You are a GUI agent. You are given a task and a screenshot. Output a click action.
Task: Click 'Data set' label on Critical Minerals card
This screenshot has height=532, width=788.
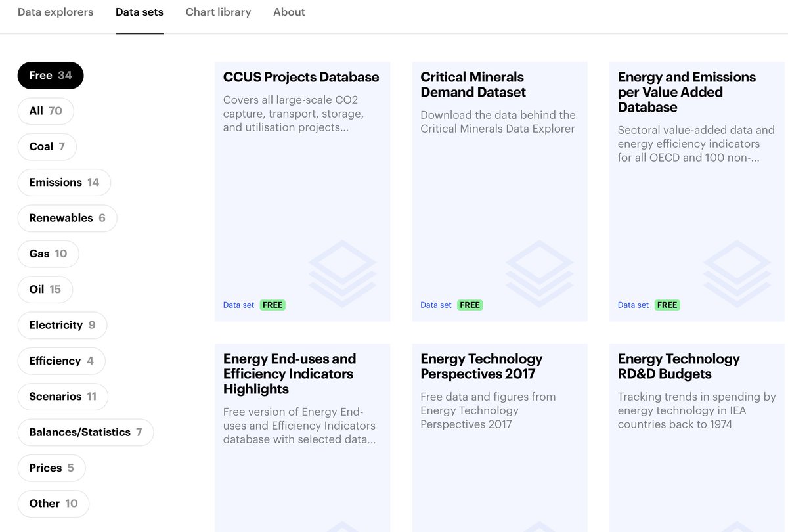436,305
